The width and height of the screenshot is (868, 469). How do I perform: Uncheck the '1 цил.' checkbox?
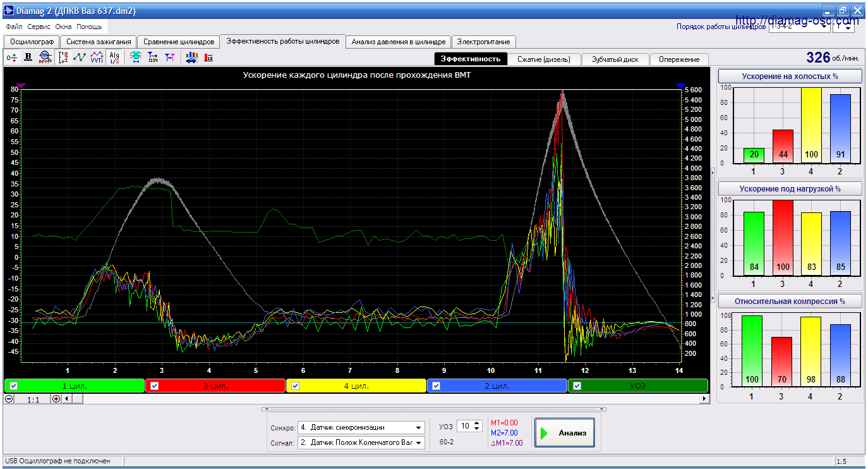(14, 386)
